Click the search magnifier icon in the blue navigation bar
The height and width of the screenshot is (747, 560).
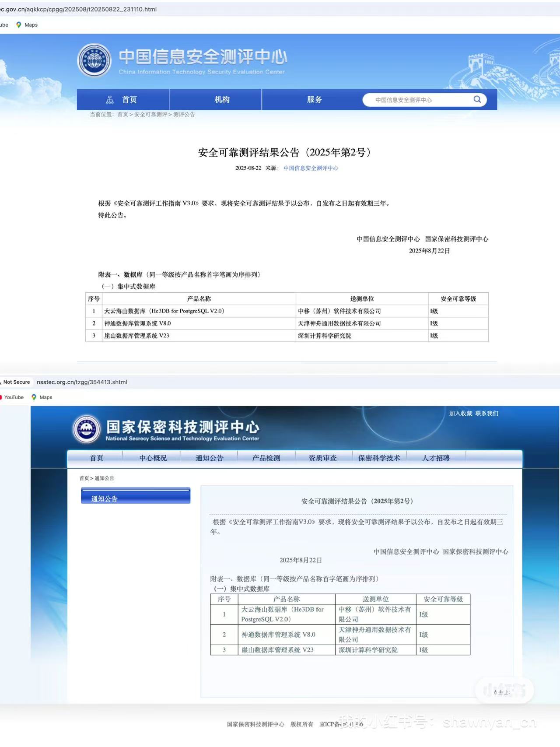click(477, 99)
